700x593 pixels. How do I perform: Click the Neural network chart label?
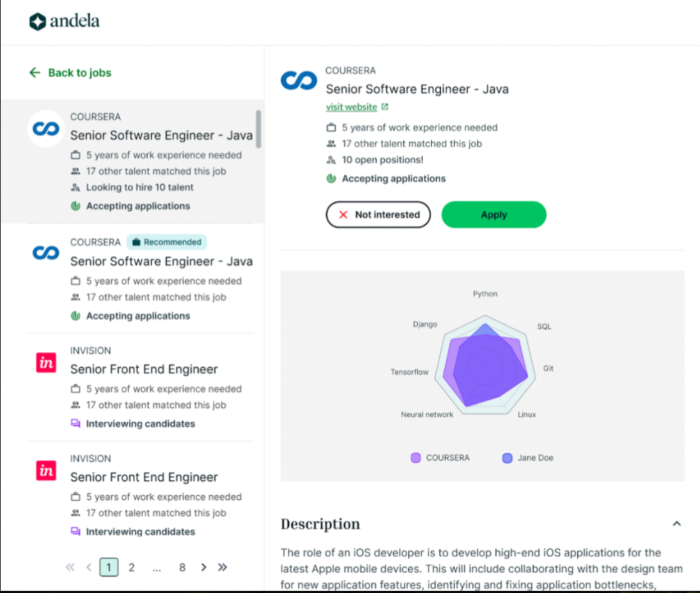pyautogui.click(x=427, y=415)
